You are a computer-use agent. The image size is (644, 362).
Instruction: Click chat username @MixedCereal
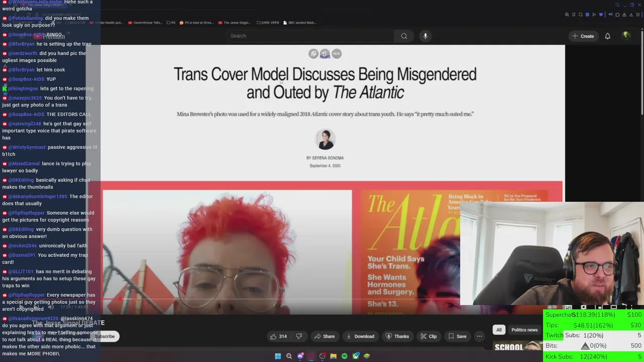tap(24, 164)
